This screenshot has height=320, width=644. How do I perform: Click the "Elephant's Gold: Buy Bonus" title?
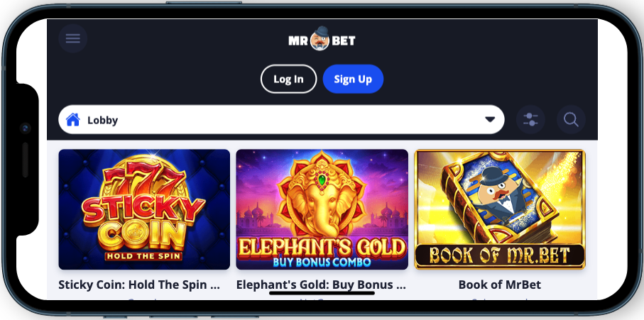coord(321,285)
